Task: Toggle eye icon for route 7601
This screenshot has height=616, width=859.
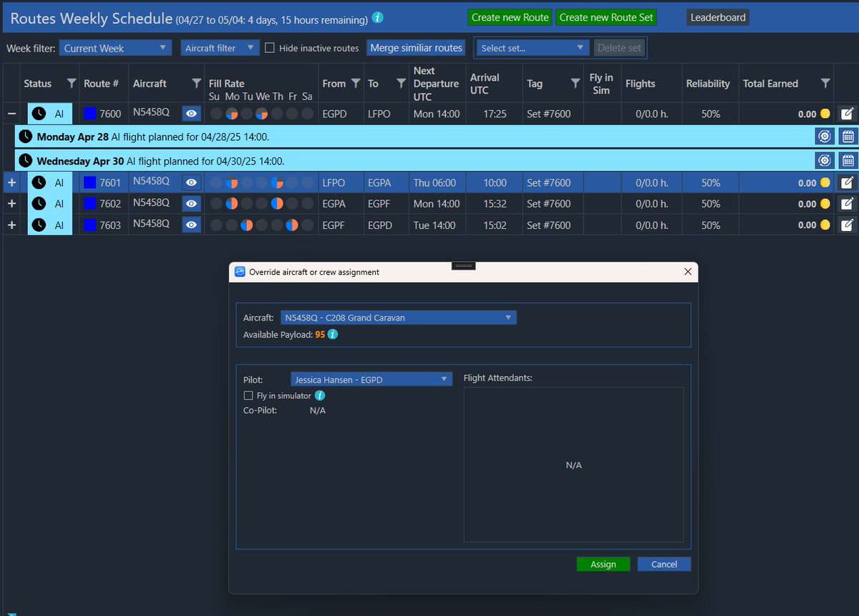Action: click(191, 182)
